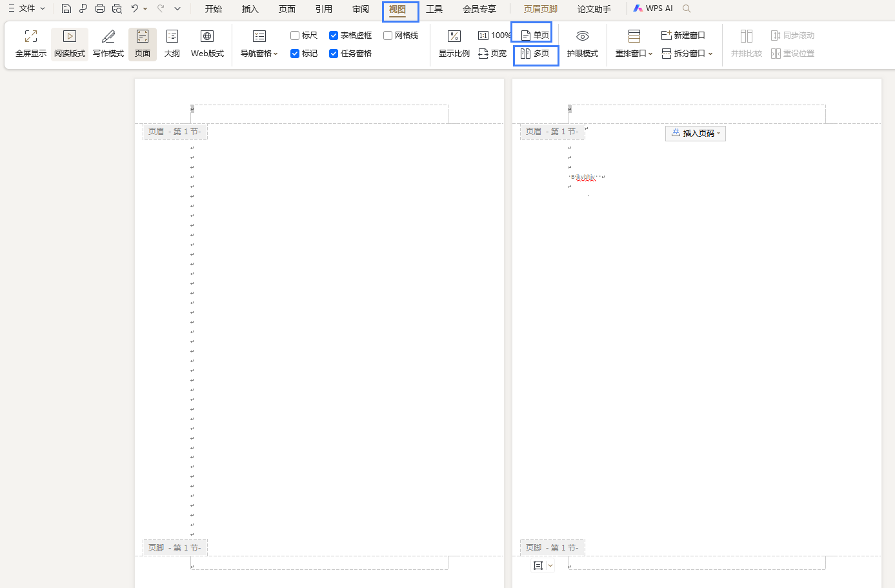Open the 页眉页脚 tab
The image size is (895, 588).
pos(540,9)
